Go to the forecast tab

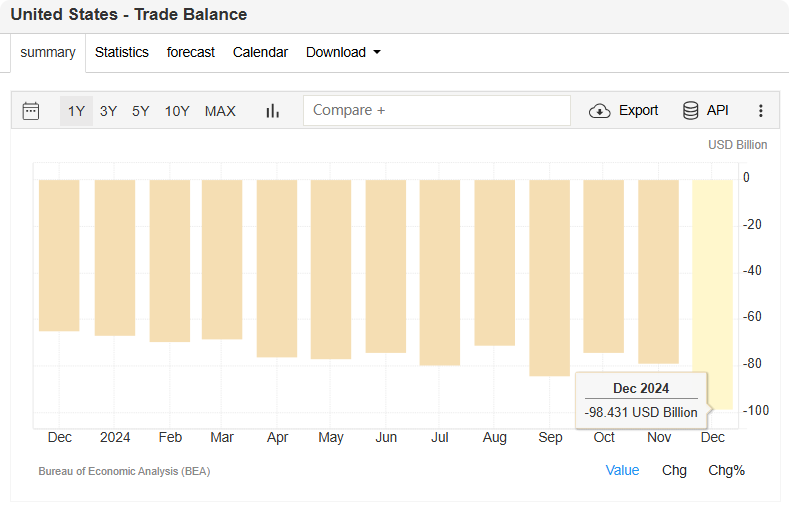pos(190,52)
